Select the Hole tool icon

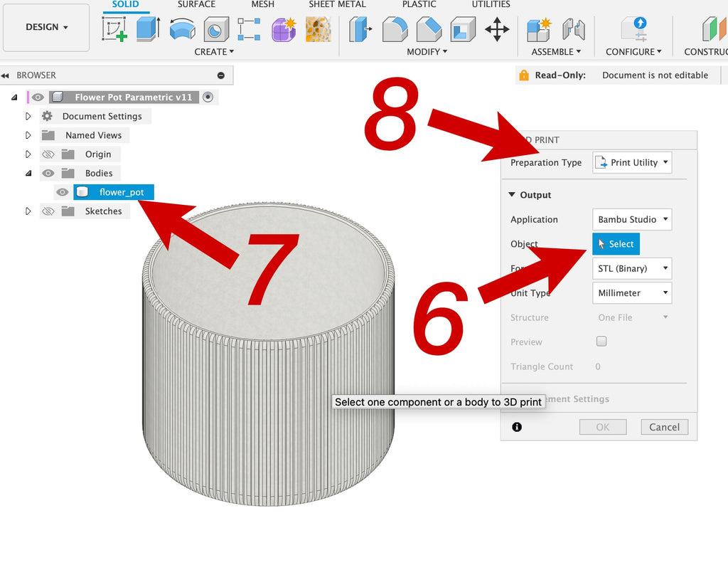point(216,29)
